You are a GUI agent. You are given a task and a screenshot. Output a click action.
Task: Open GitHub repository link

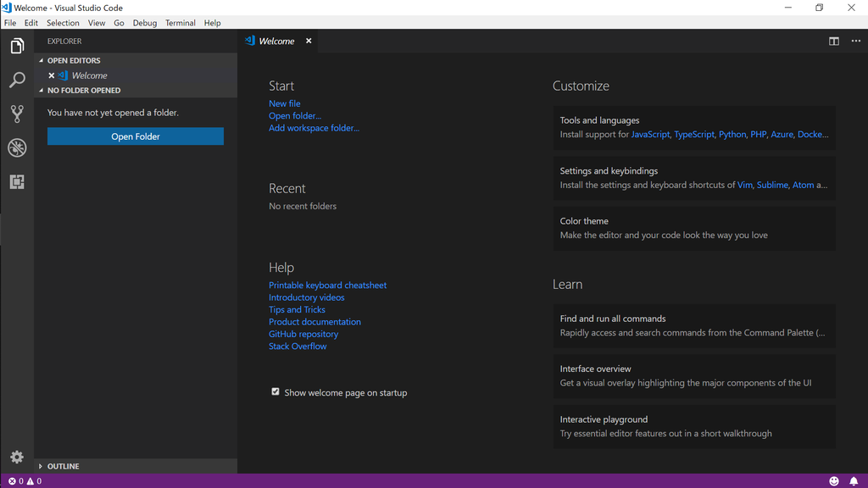tap(303, 334)
